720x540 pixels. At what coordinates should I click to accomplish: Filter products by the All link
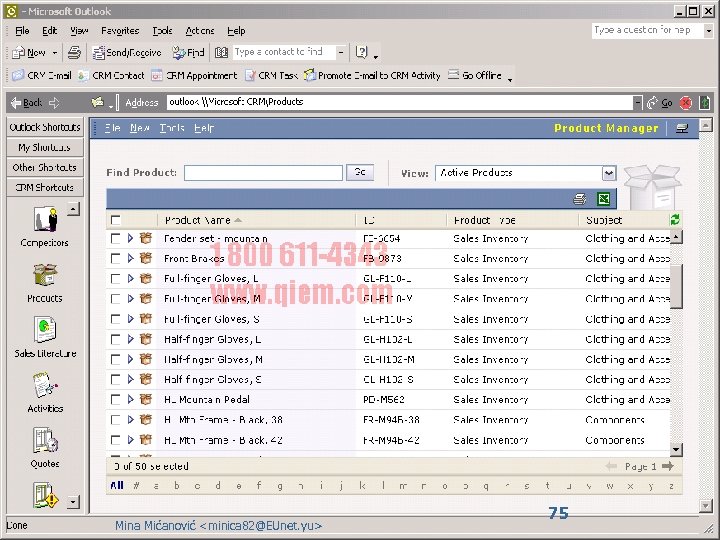(117, 485)
